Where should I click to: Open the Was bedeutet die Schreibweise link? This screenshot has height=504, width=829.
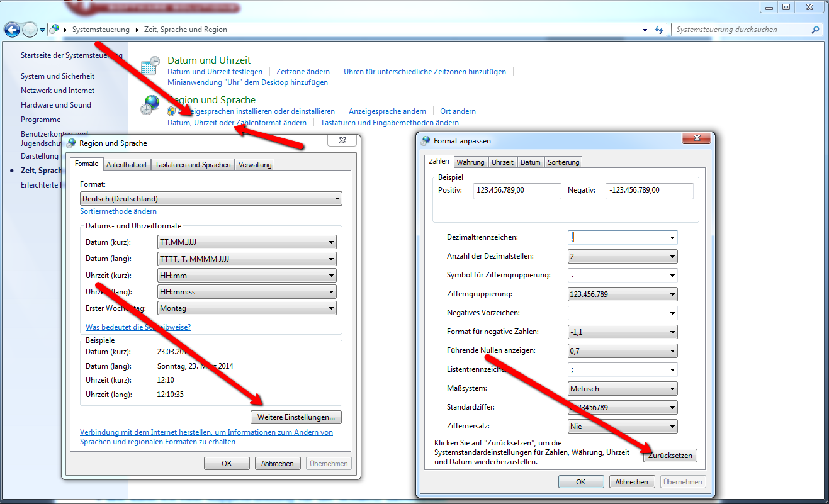(x=138, y=327)
